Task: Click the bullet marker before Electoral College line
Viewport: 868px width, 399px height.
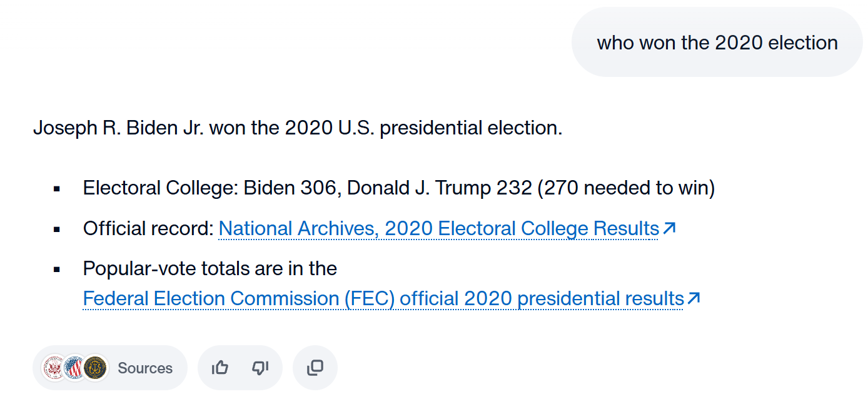Action: pyautogui.click(x=57, y=188)
